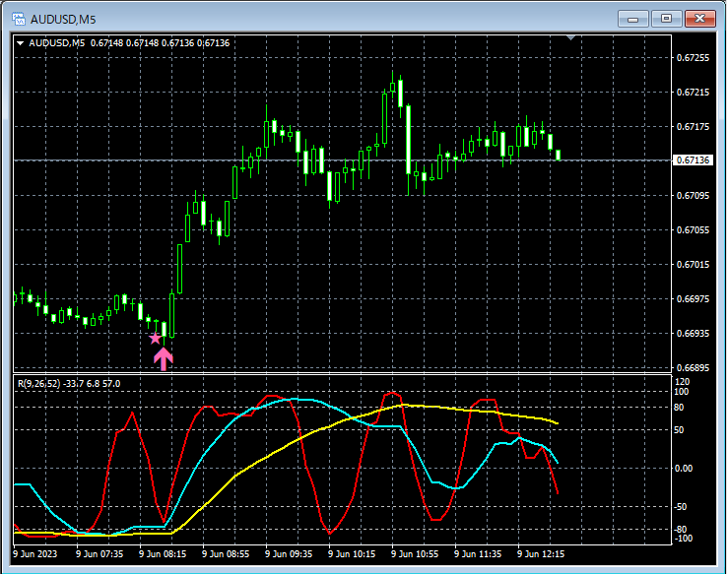Click price scale value 0.67255
The width and height of the screenshot is (728, 574).
pyautogui.click(x=693, y=57)
